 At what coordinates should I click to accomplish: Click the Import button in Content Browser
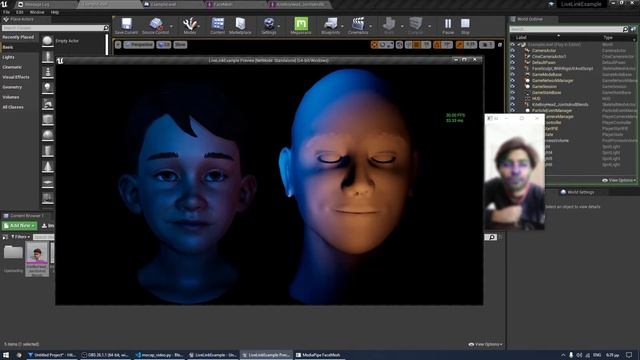point(48,226)
